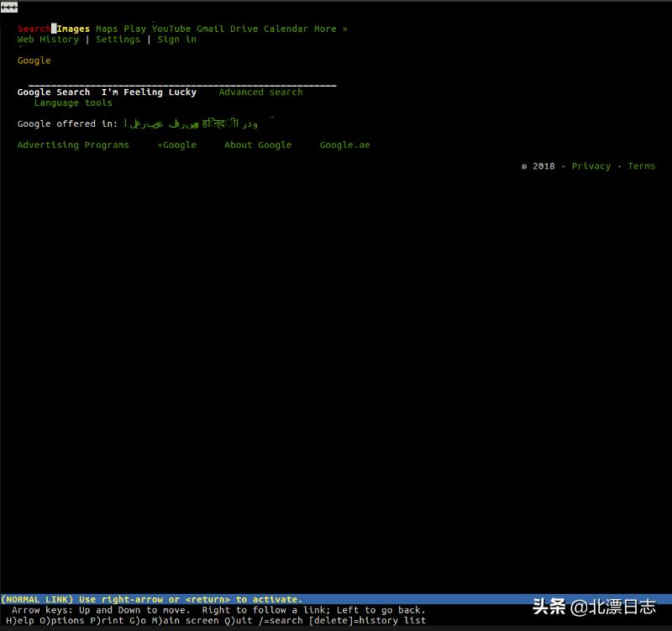Go to Google.ae link
The image size is (672, 631).
point(344,145)
